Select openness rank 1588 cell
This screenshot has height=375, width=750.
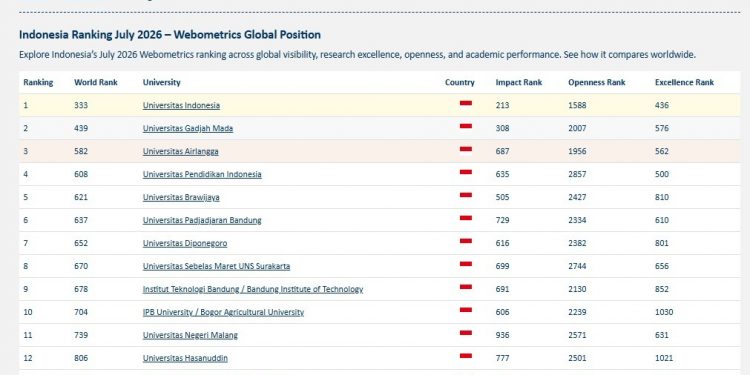coord(577,105)
